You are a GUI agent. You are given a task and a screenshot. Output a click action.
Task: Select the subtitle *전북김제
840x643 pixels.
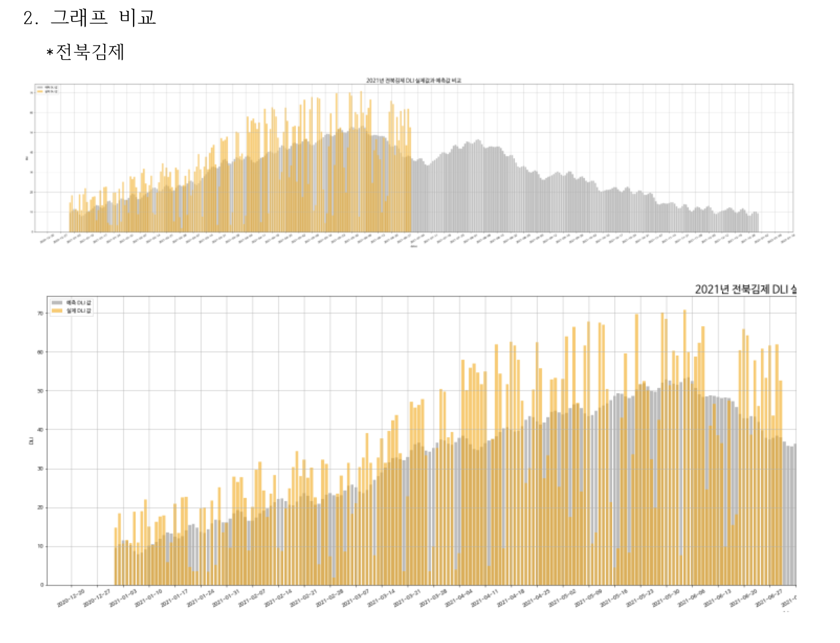[84, 52]
